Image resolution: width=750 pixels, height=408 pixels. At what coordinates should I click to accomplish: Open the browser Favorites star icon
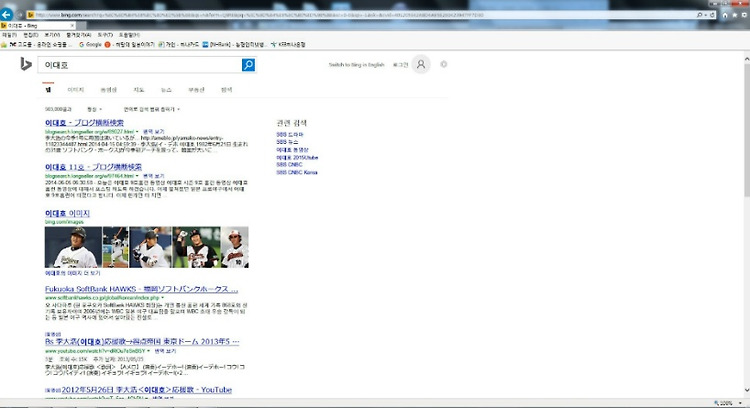735,15
